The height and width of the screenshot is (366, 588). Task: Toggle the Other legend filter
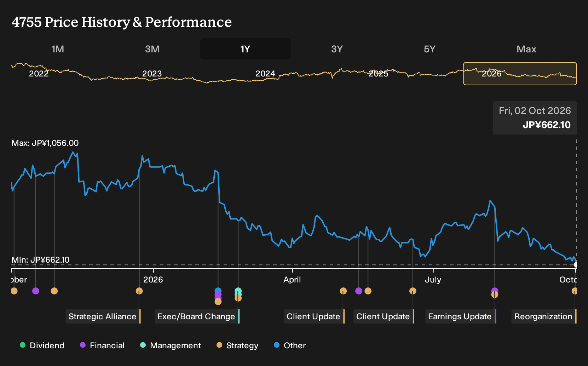tap(290, 345)
